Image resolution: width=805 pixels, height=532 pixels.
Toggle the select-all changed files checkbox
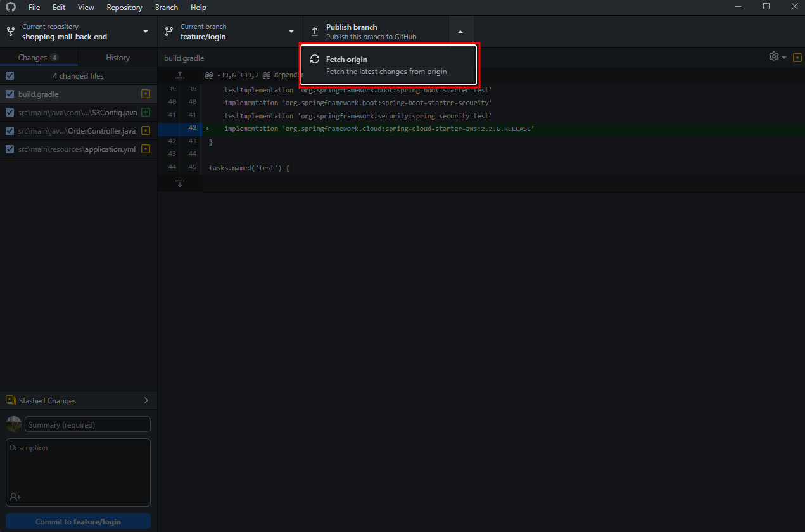point(10,76)
